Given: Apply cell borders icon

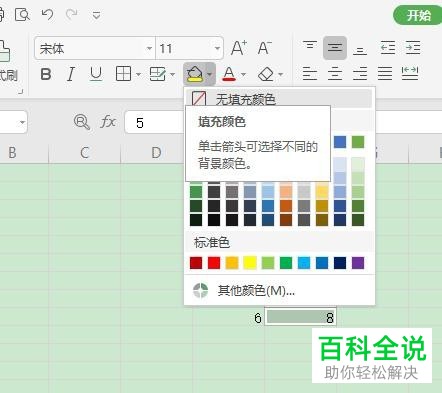Looking at the screenshot, I should pyautogui.click(x=123, y=74).
